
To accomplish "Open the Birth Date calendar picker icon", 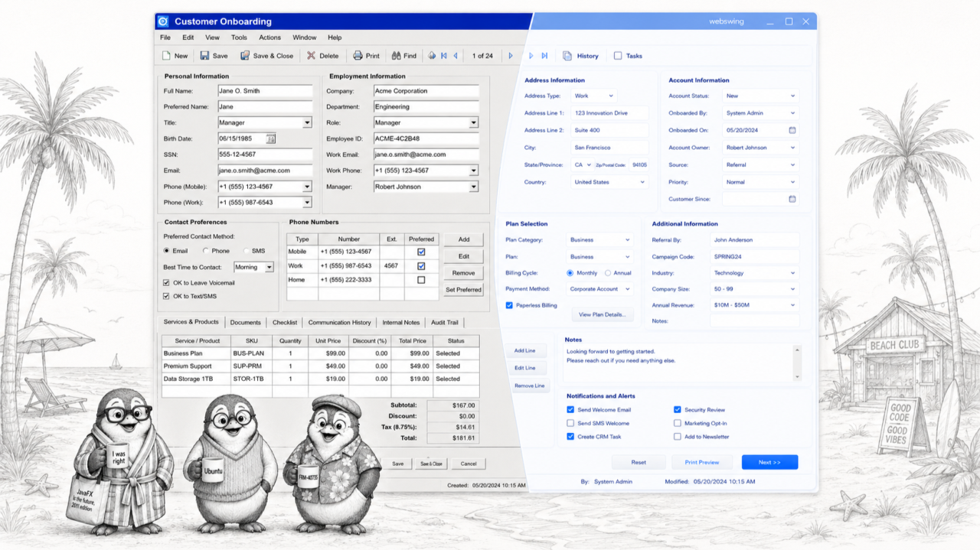I will click(270, 138).
